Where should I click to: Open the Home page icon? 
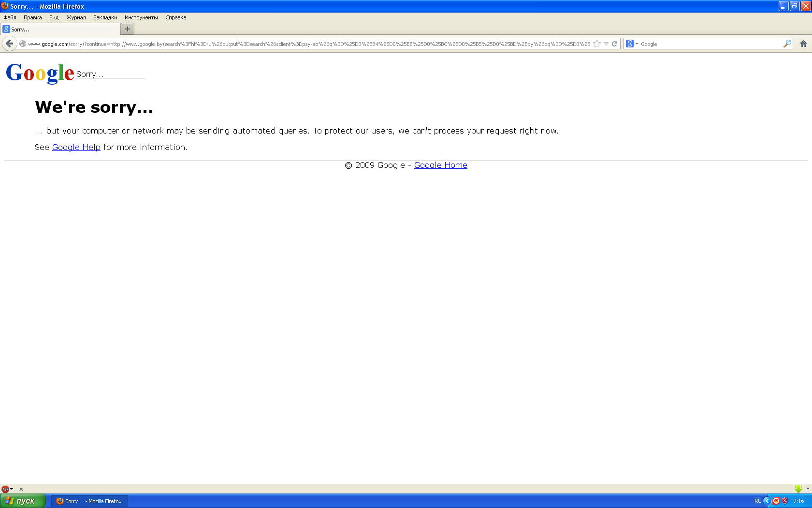(x=803, y=44)
